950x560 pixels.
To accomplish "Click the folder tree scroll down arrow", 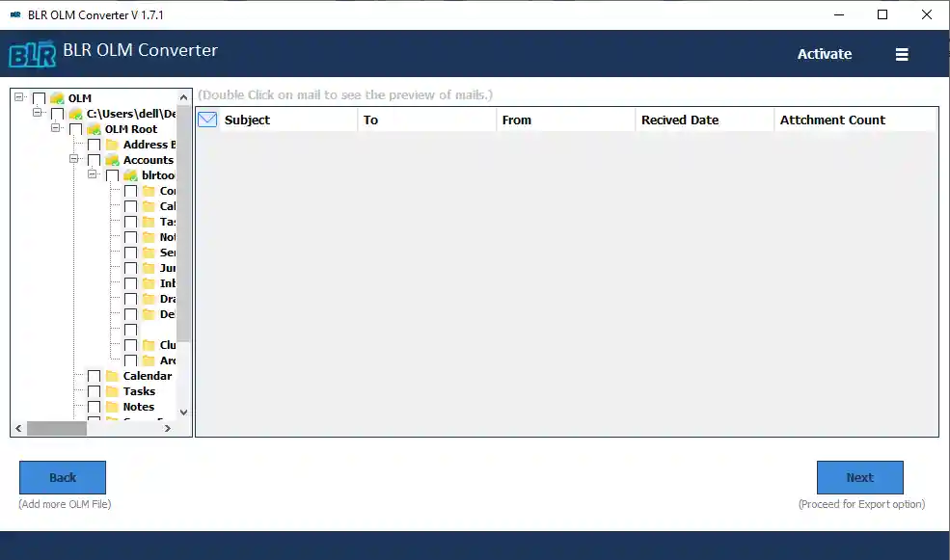I will tap(184, 412).
